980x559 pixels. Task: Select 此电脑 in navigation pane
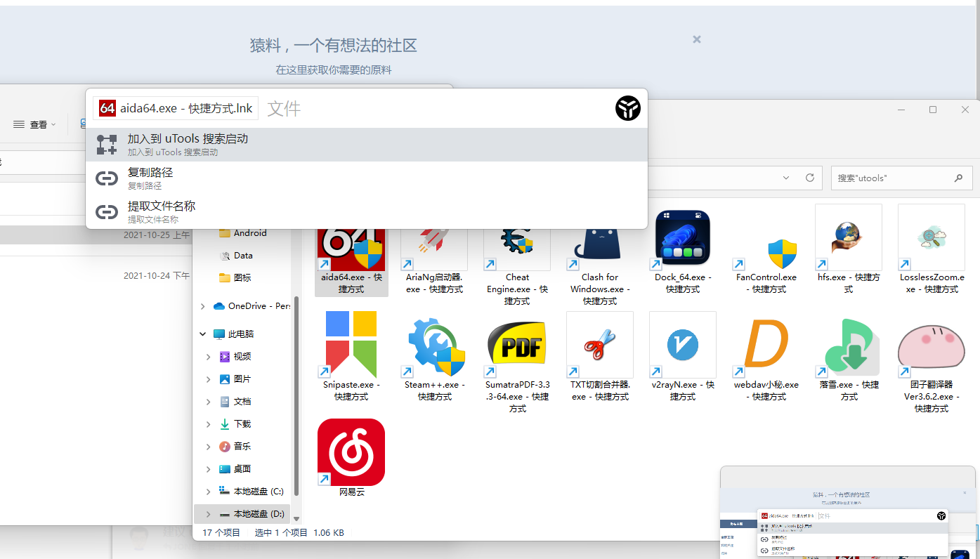click(x=234, y=334)
